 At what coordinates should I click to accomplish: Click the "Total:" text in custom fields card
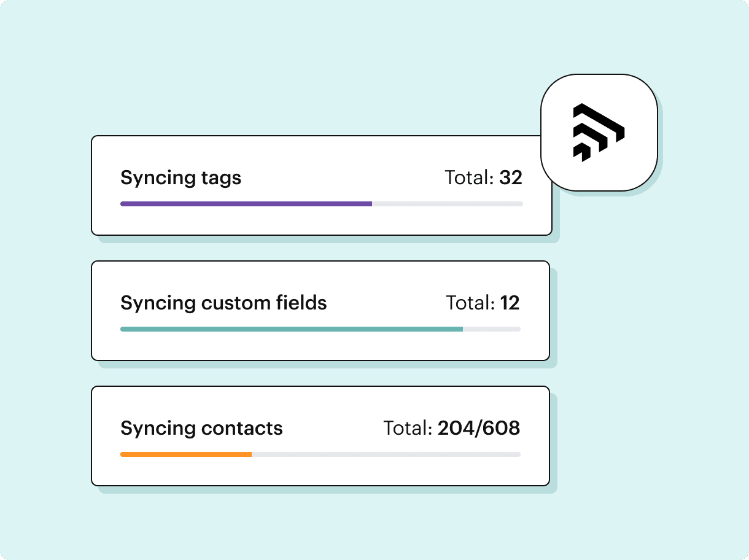(470, 303)
